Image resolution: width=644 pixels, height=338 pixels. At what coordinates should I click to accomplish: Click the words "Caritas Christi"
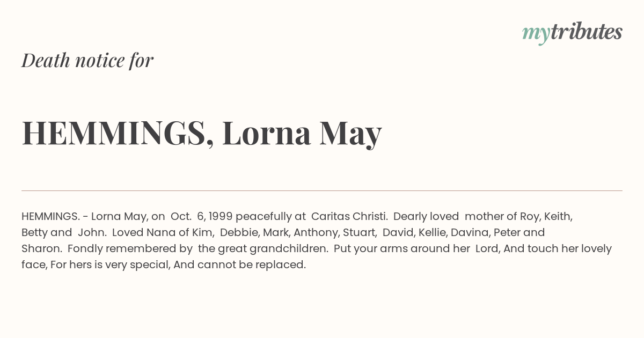point(349,216)
